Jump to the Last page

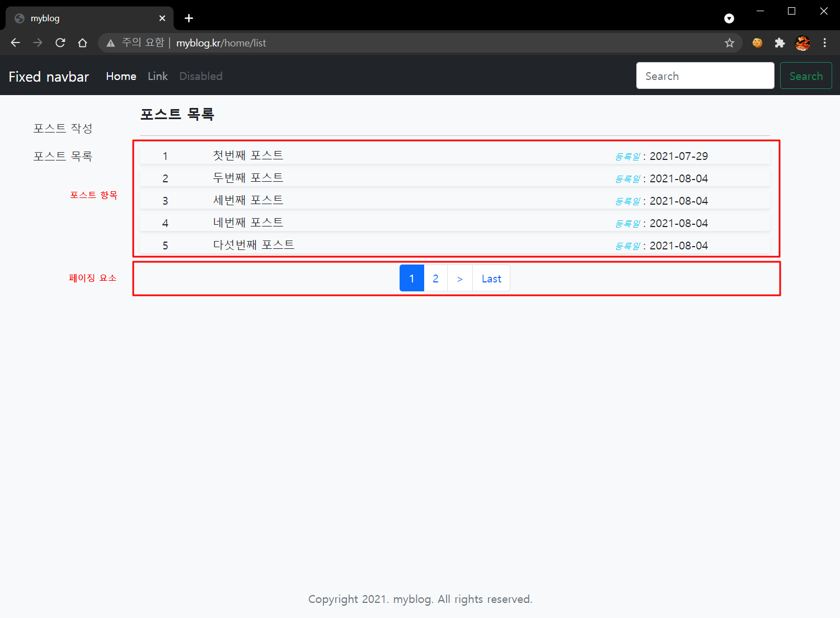491,279
